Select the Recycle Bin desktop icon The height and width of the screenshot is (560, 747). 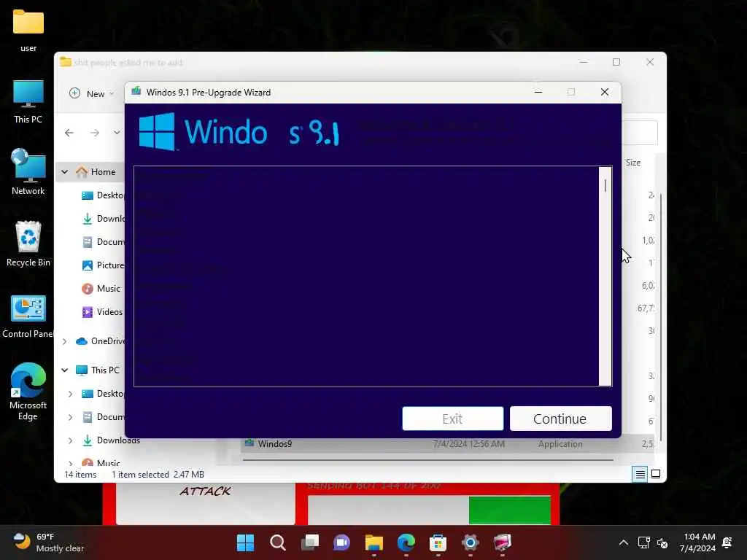tap(28, 244)
